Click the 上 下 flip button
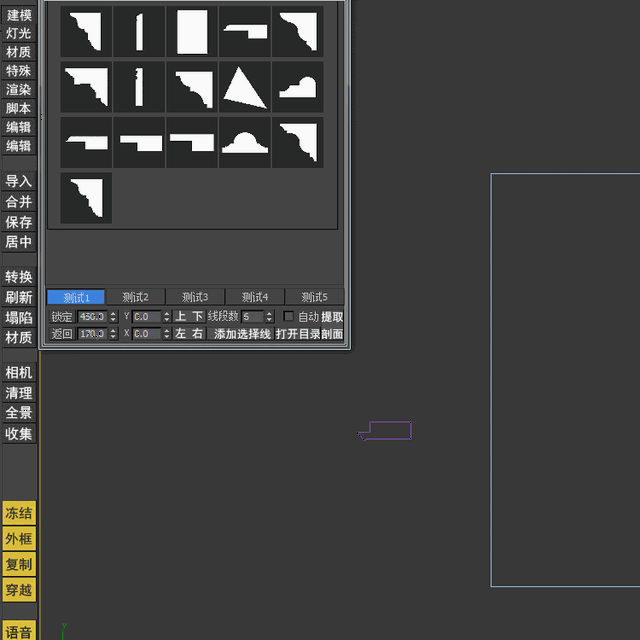The image size is (640, 640). pyautogui.click(x=189, y=316)
